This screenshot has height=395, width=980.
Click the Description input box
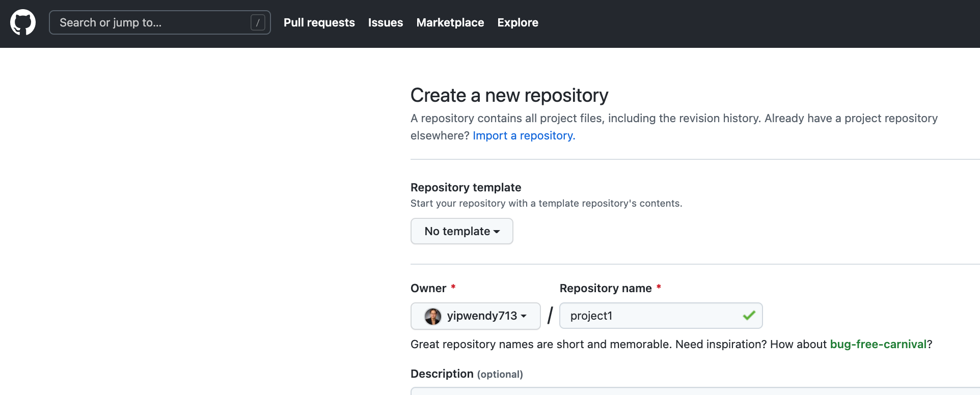tap(693, 391)
